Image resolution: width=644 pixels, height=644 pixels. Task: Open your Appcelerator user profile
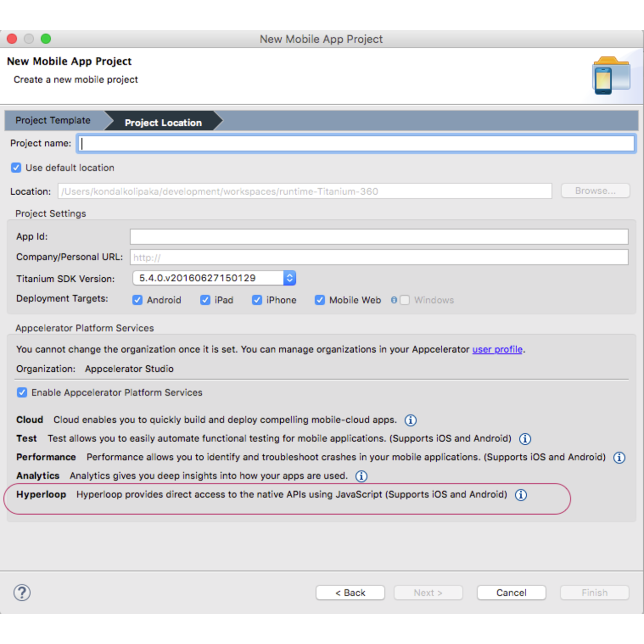click(x=497, y=349)
